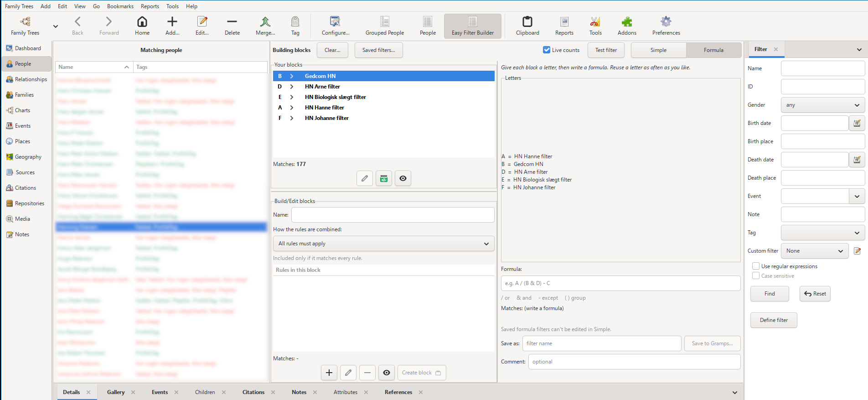The image size is (868, 400).
Task: Go to Home person
Action: (142, 26)
